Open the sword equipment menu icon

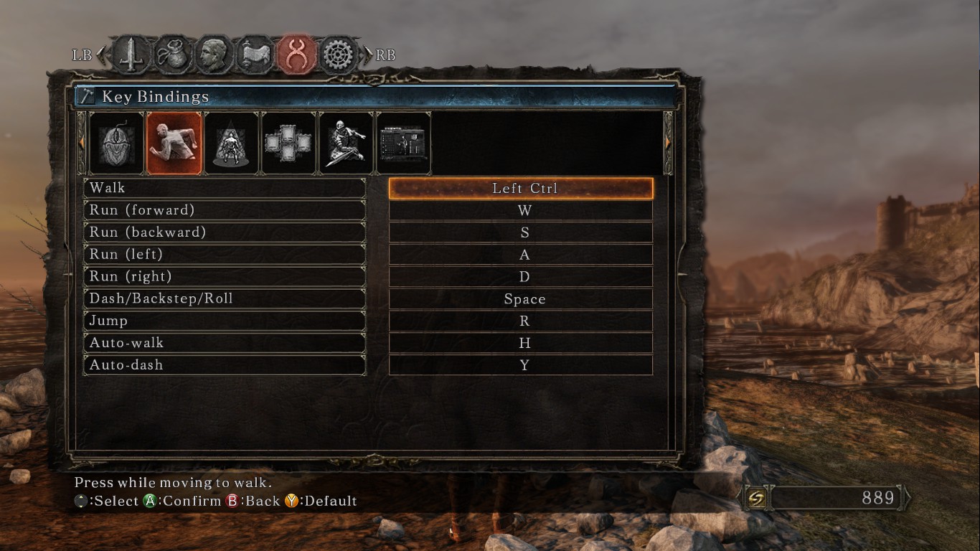(131, 55)
